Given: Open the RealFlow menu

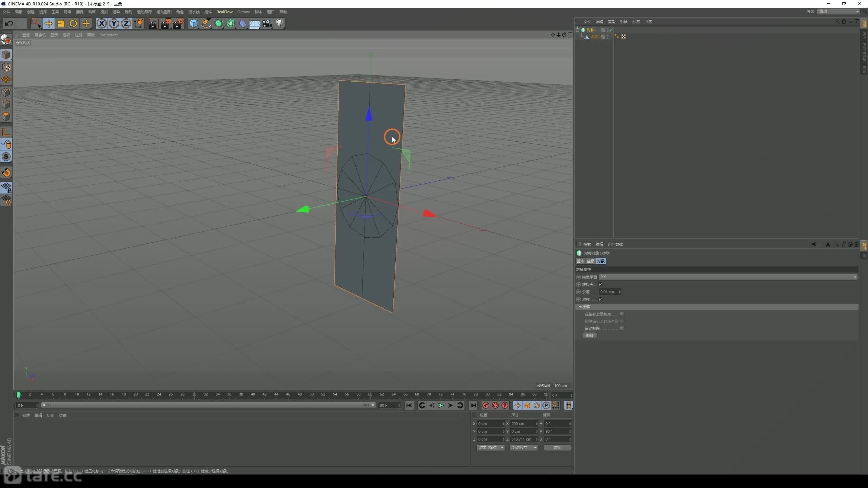Looking at the screenshot, I should coord(224,12).
